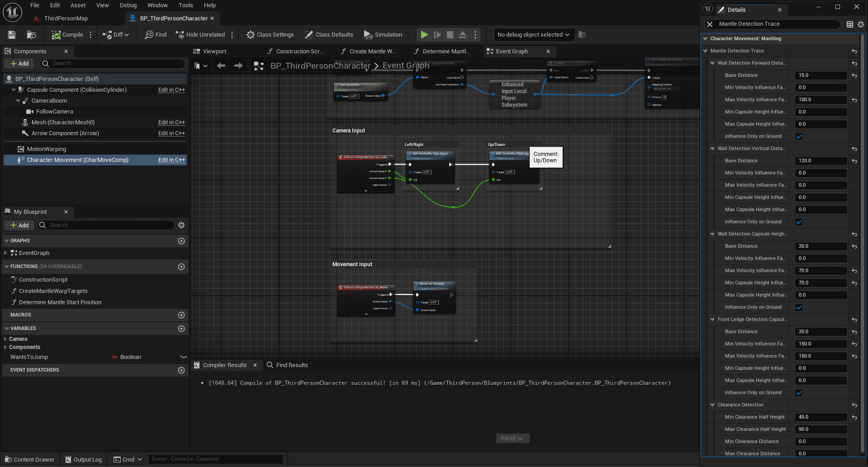The image size is (868, 467).
Task: Click the frame skip play control
Action: point(437,35)
